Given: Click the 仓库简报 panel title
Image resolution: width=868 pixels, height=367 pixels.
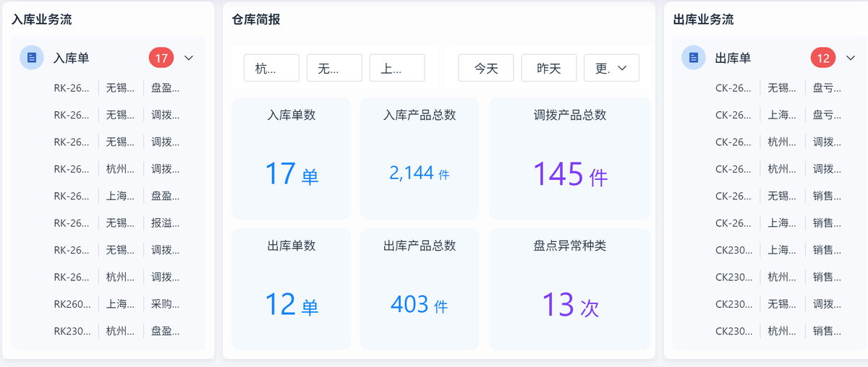Looking at the screenshot, I should pos(256,20).
